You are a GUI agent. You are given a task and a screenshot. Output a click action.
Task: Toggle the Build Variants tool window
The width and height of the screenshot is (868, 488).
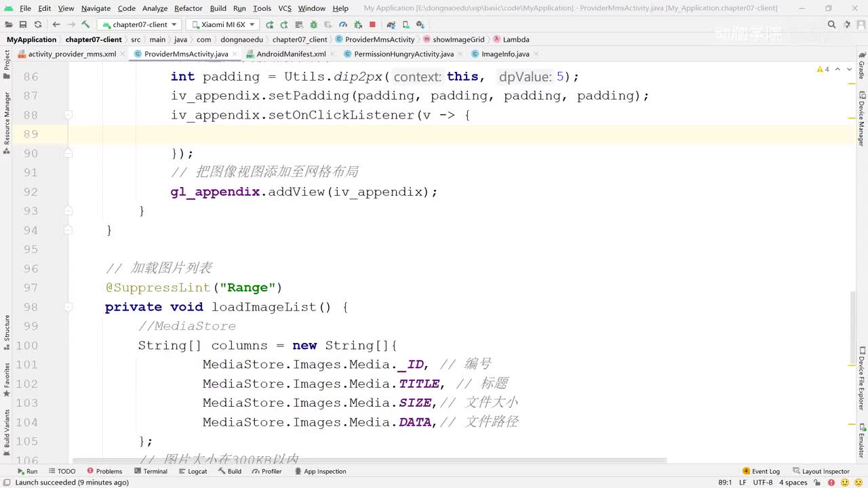[x=7, y=432]
